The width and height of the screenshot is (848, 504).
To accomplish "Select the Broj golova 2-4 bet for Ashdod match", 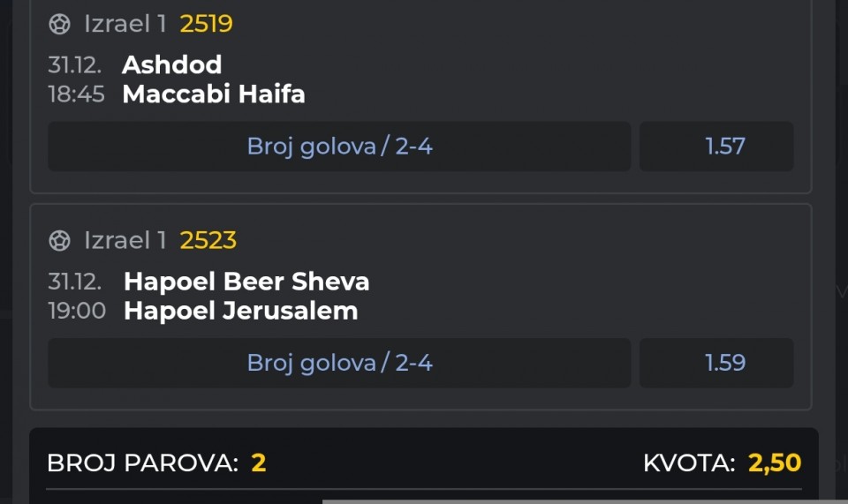I will pos(339,147).
